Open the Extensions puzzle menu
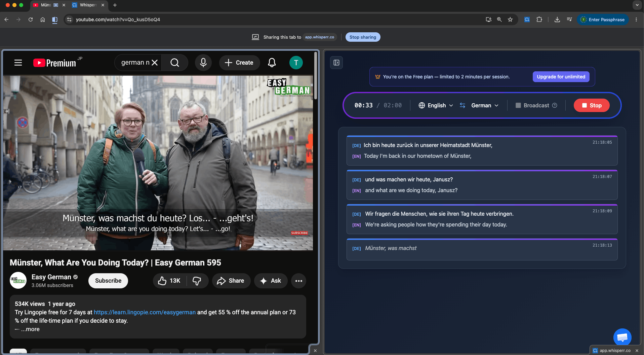 tap(539, 20)
